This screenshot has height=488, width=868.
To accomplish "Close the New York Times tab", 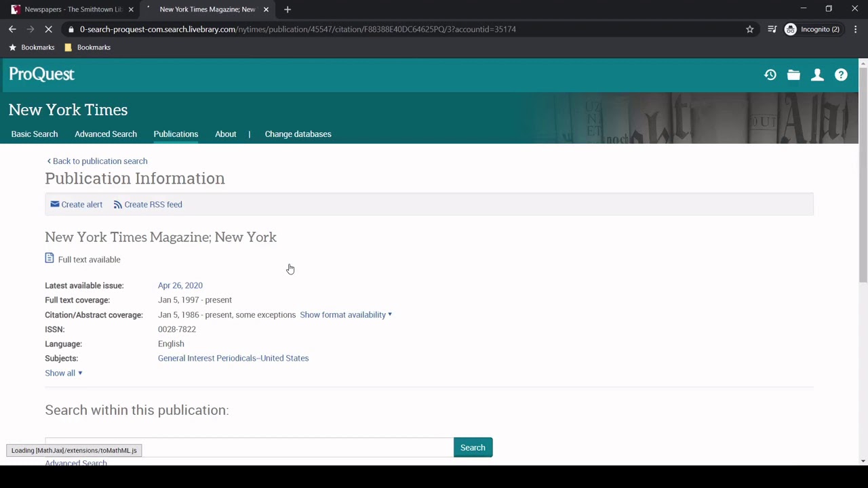I will [266, 9].
